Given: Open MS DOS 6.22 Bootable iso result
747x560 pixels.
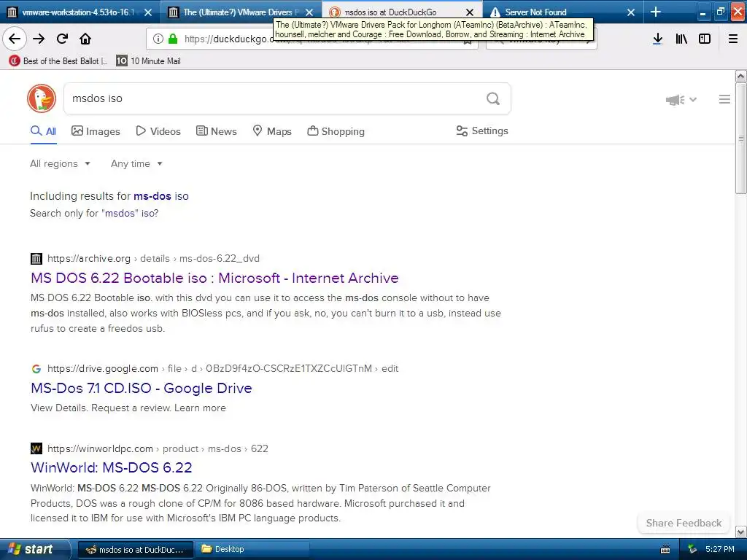Looking at the screenshot, I should (x=214, y=278).
